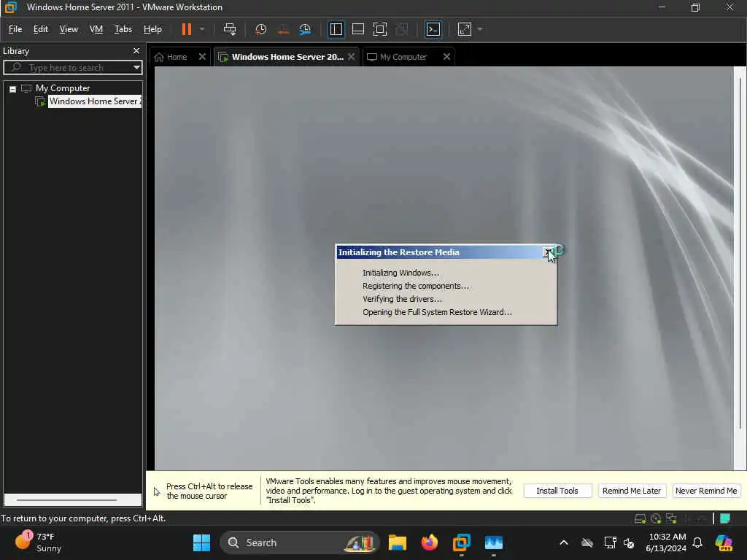Revert to snapshot using the orange icon

coord(283,29)
